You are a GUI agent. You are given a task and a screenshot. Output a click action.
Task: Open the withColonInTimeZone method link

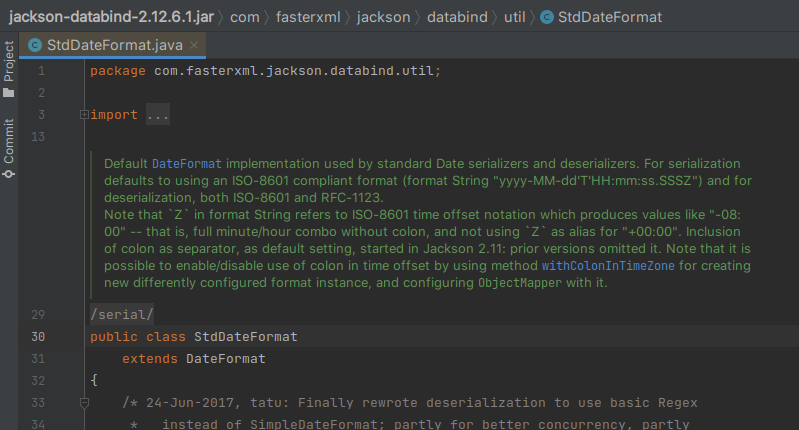coord(608,265)
